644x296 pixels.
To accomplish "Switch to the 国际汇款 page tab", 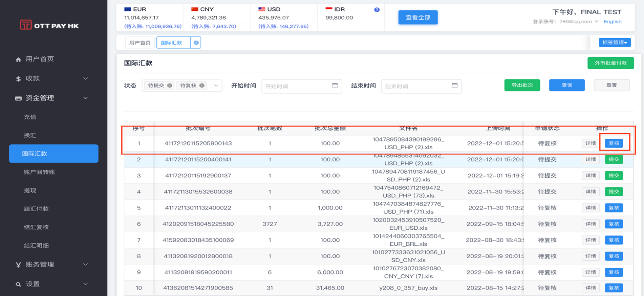I will [x=171, y=43].
